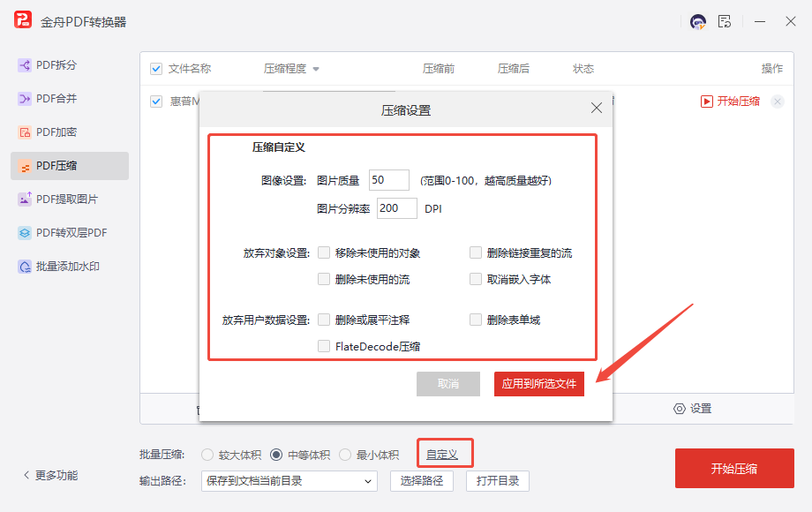Open the PDF拆分 function

tap(70, 65)
